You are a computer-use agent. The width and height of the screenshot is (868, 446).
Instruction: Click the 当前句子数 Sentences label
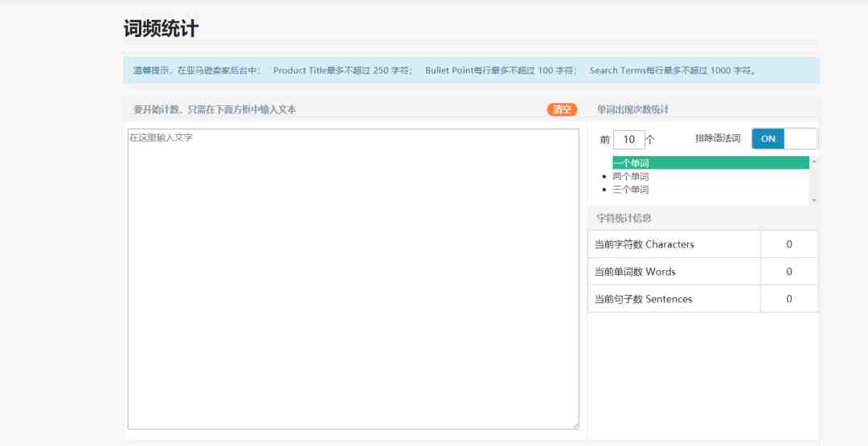click(x=643, y=299)
